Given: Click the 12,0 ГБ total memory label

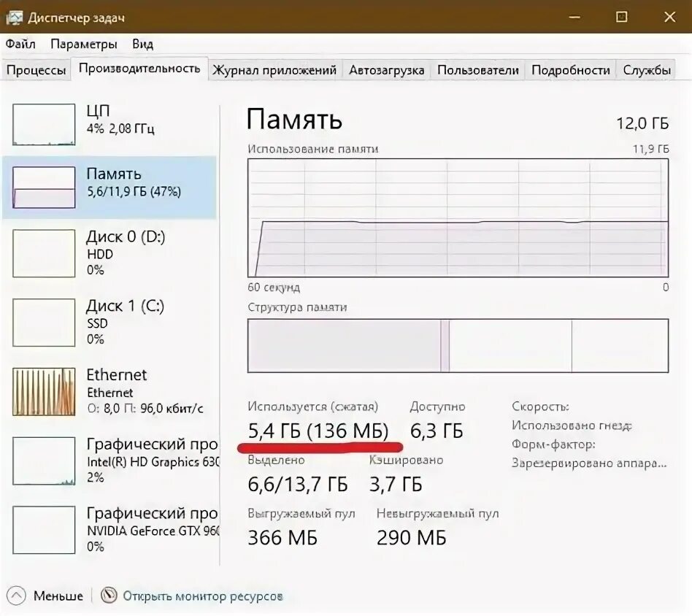Looking at the screenshot, I should (642, 123).
